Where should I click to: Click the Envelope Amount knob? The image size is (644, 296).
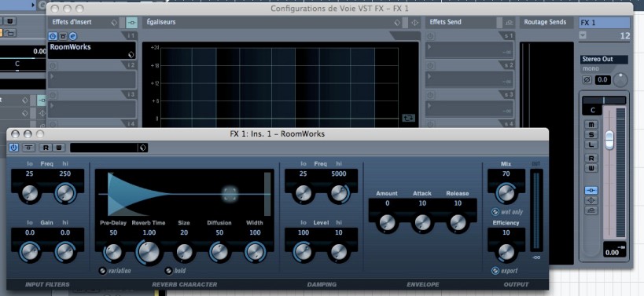387,222
